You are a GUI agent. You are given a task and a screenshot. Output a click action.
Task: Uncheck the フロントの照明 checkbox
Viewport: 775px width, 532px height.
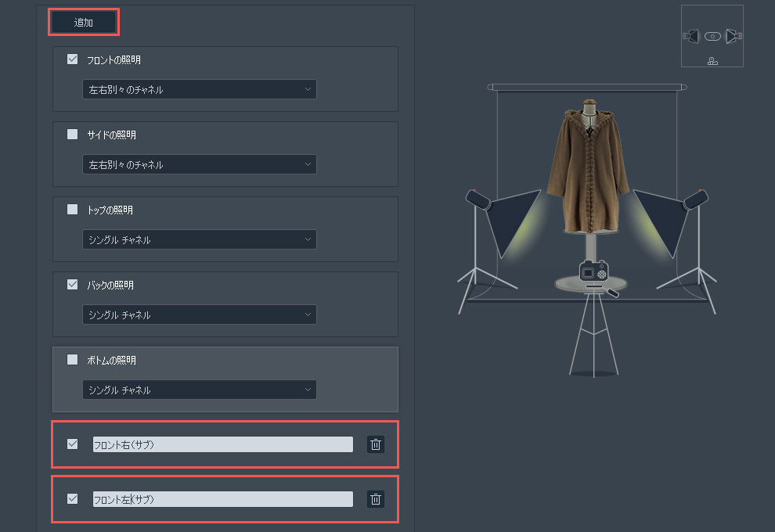(73, 59)
